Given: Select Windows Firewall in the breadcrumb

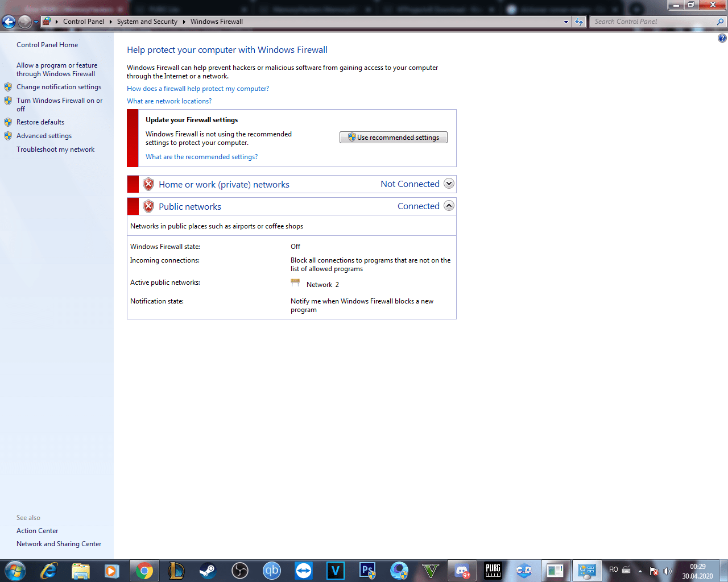Looking at the screenshot, I should click(217, 22).
